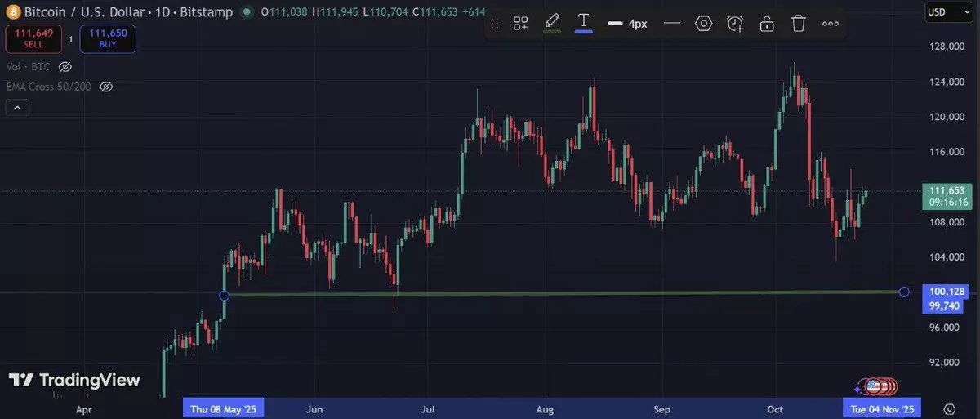
Task: Select the text color T icon
Action: 583,22
